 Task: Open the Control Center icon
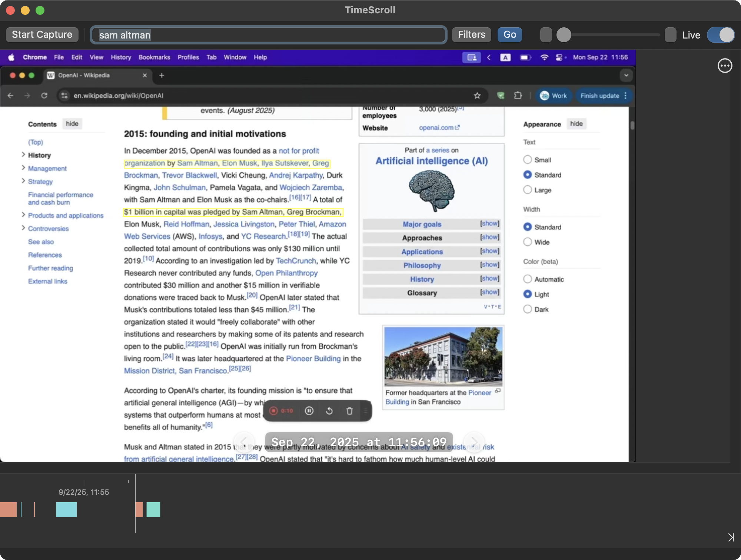[559, 57]
